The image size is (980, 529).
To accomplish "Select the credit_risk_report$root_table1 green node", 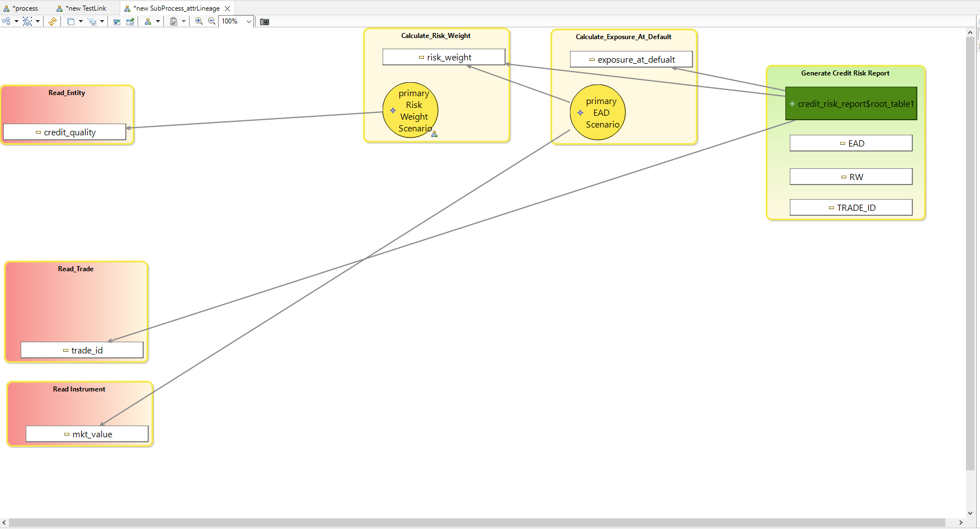I will click(851, 103).
